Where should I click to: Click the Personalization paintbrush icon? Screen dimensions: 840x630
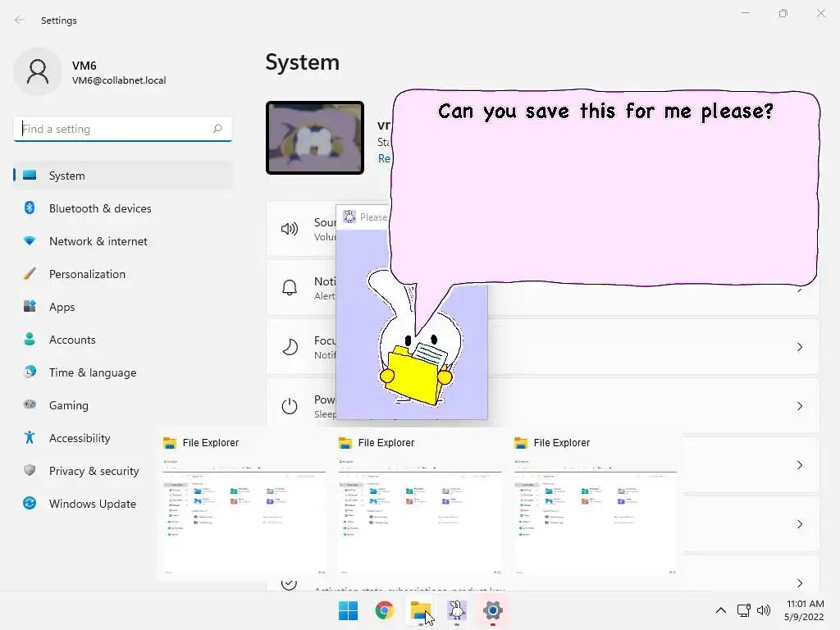[x=30, y=274]
